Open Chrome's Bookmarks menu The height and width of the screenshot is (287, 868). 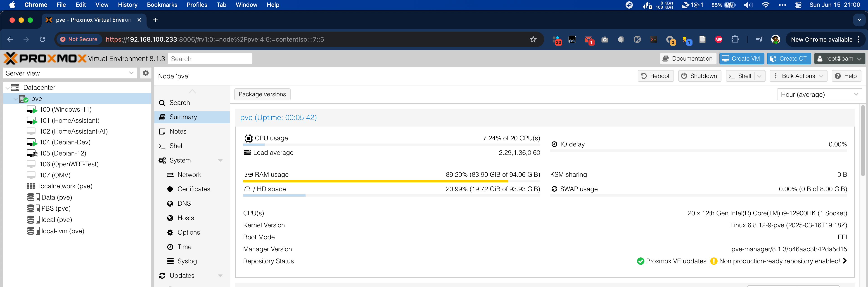(x=162, y=5)
